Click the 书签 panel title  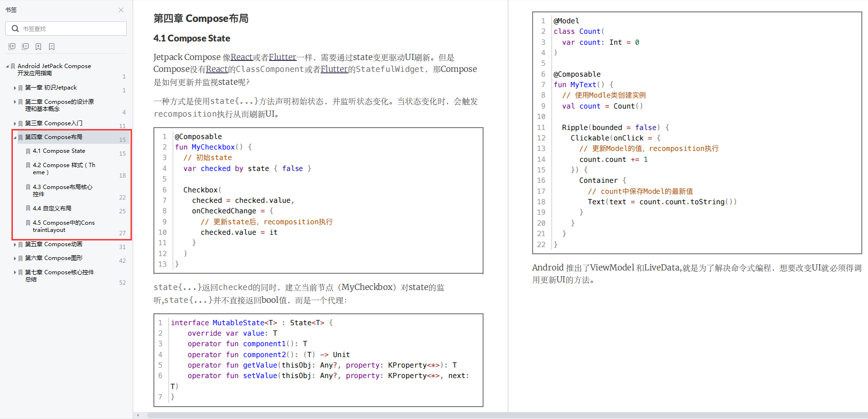(11, 10)
